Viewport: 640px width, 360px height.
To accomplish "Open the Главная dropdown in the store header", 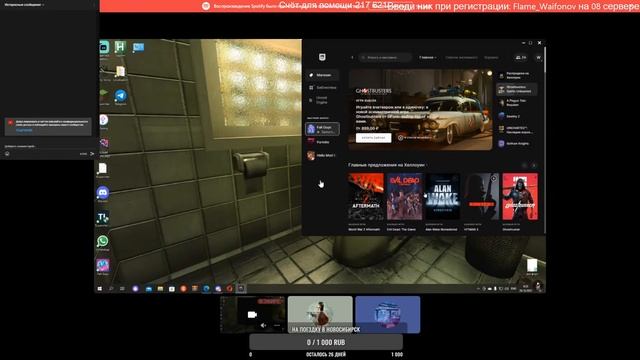I will tap(427, 58).
